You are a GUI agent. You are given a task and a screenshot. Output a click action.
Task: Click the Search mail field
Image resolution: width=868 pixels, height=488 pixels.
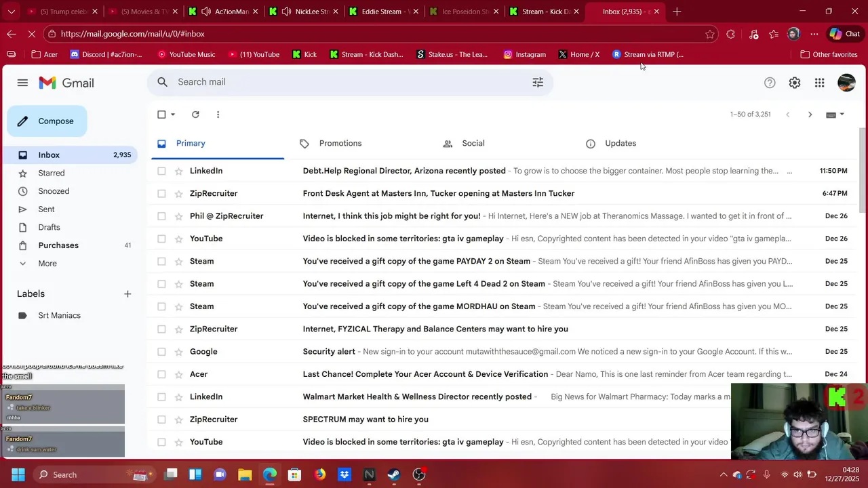tap(349, 82)
